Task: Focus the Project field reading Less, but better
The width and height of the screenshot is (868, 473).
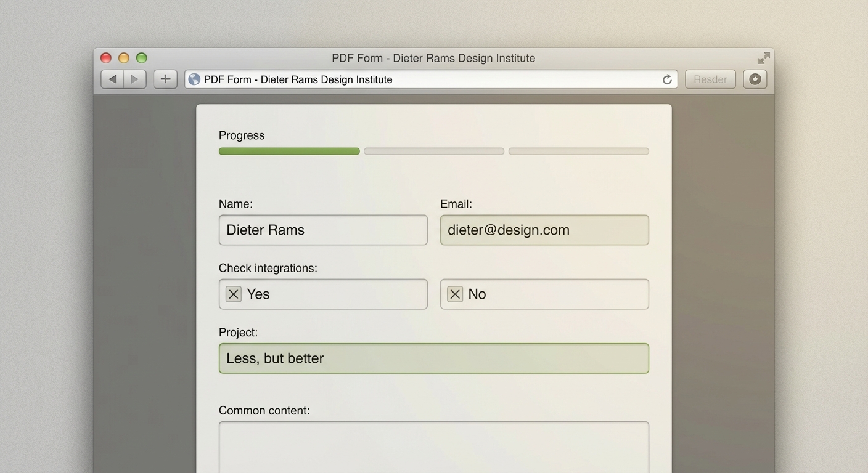Action: [x=433, y=358]
